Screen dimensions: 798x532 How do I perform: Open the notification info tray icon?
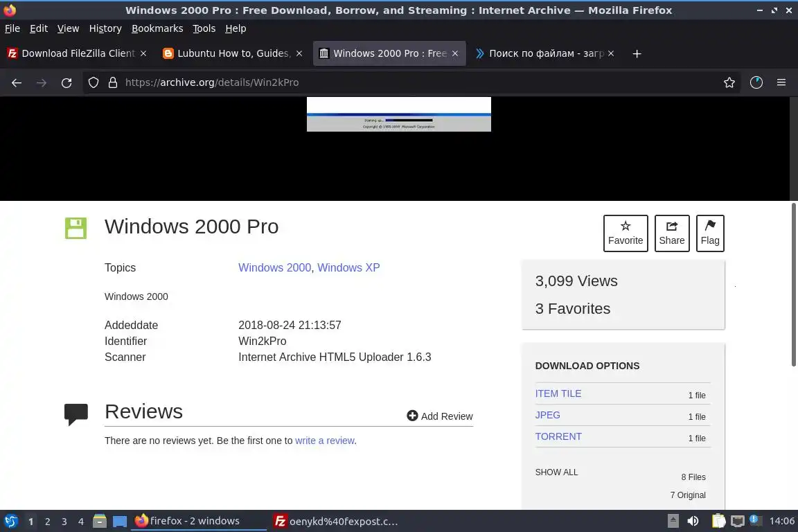click(756, 520)
